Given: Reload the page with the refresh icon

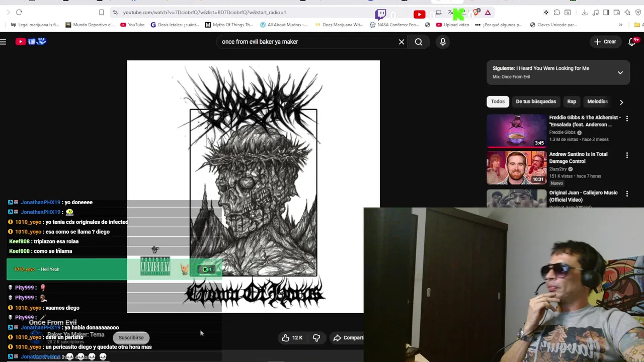Looking at the screenshot, I should [x=19, y=12].
